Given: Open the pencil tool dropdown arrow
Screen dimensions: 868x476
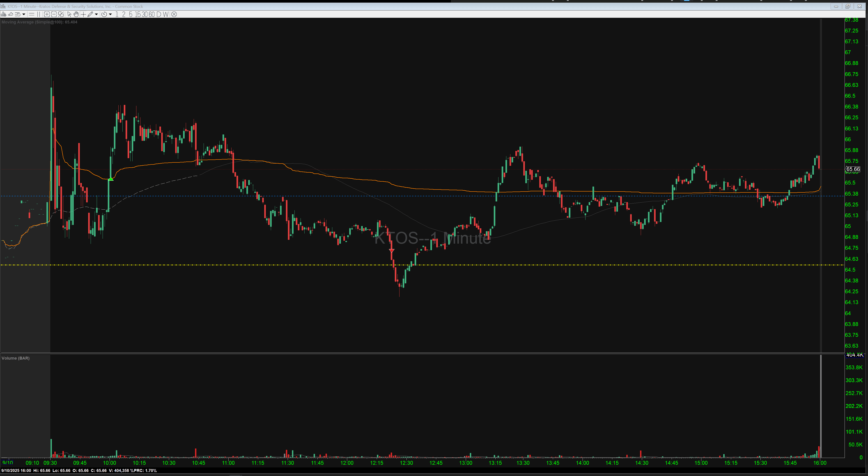Looking at the screenshot, I should [96, 14].
